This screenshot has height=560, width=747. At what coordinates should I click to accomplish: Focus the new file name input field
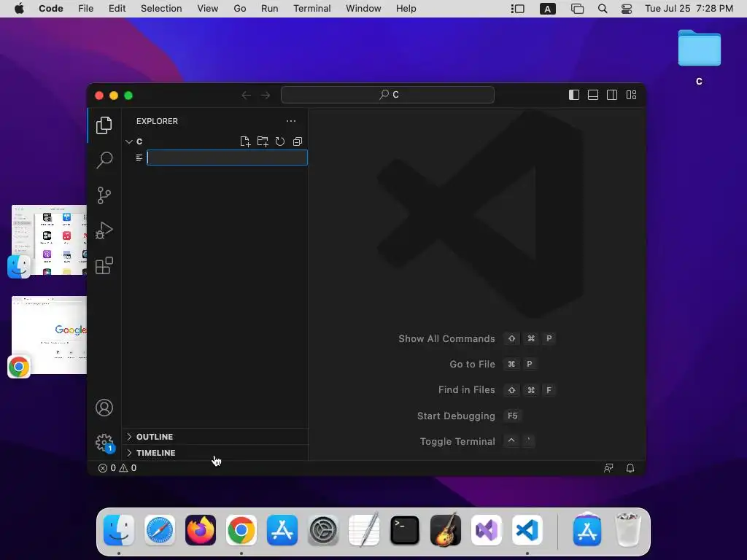(x=228, y=157)
